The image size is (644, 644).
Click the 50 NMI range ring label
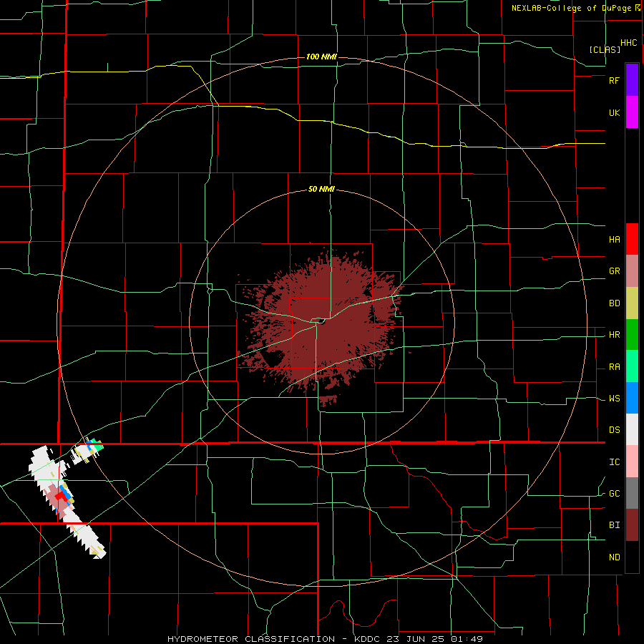(x=321, y=190)
